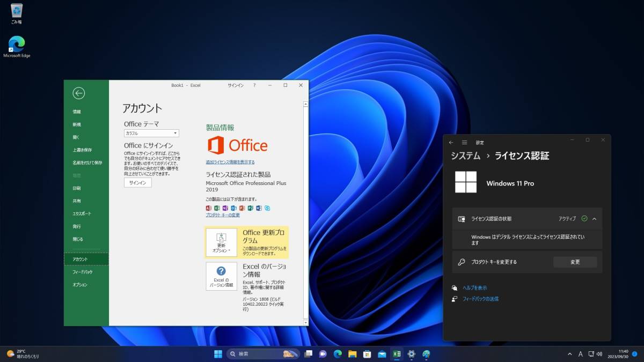Viewport: 644px width, 362px height.
Task: Click the プロダクト キーの変更 link
Action: click(x=223, y=215)
